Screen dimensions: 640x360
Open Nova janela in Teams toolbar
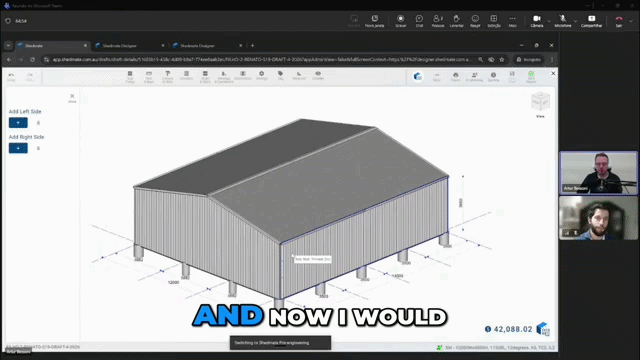[x=375, y=21]
